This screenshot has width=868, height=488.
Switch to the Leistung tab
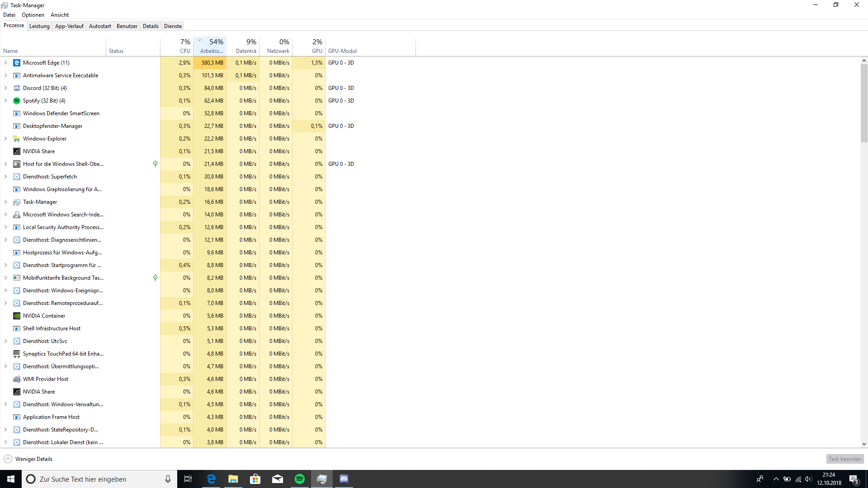coord(39,26)
